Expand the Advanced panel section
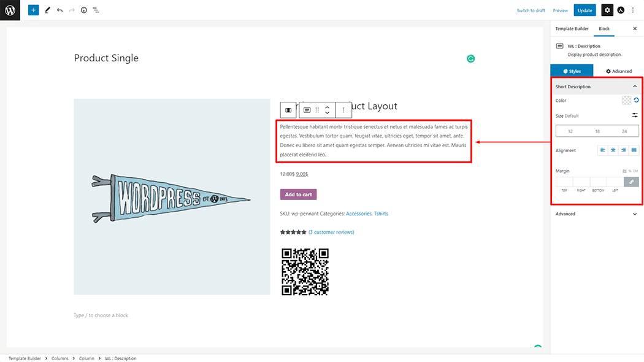The width and height of the screenshot is (644, 362). pyautogui.click(x=635, y=214)
